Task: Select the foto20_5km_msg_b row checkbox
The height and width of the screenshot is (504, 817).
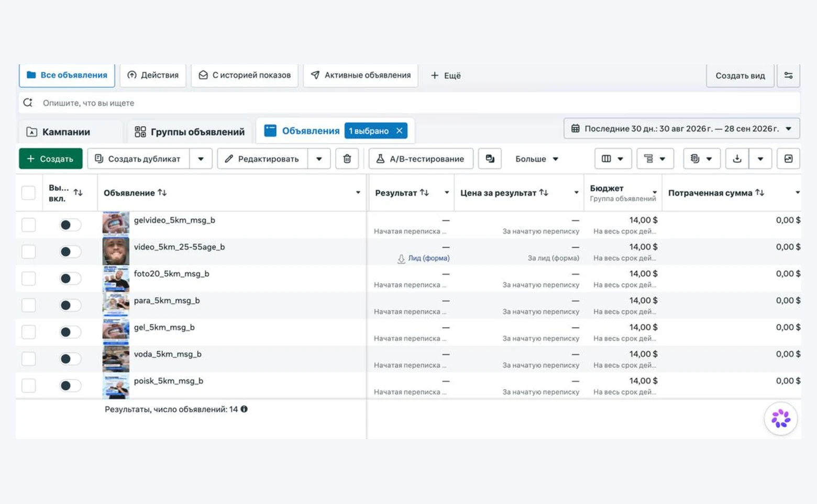Action: click(28, 278)
